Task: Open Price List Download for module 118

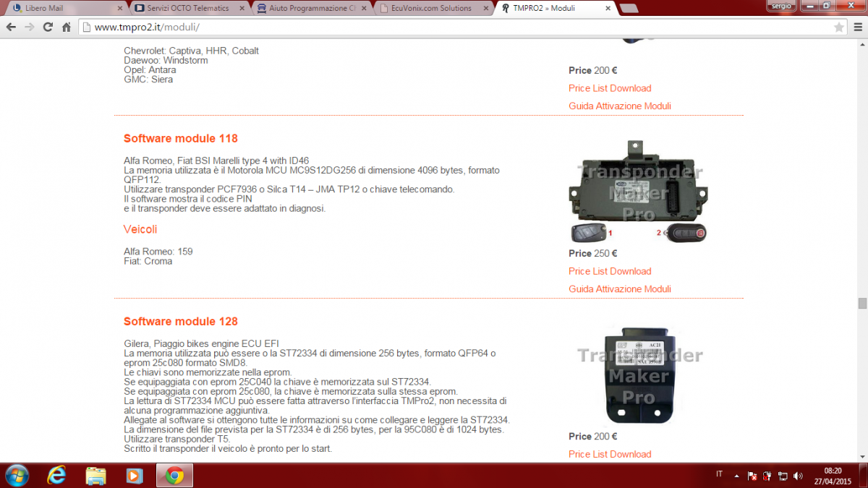Action: click(x=610, y=271)
